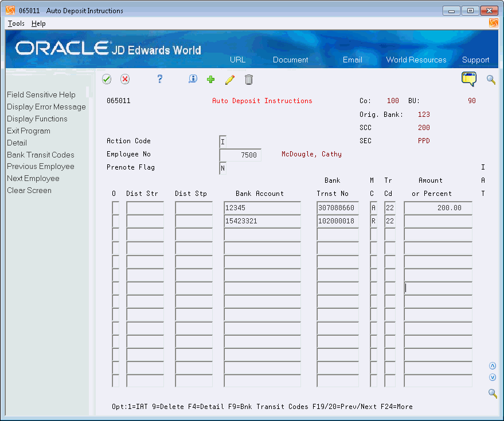Click the trash can Delete icon
This screenshot has width=504, height=421.
click(248, 79)
